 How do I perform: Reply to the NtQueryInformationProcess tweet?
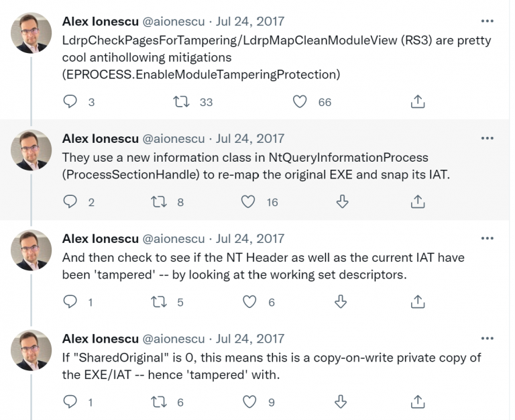pyautogui.click(x=70, y=201)
